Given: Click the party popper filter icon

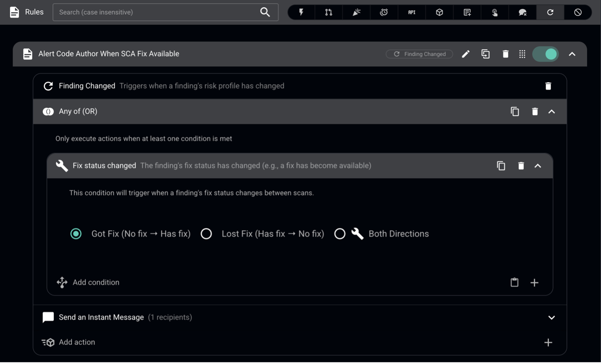Looking at the screenshot, I should (356, 12).
